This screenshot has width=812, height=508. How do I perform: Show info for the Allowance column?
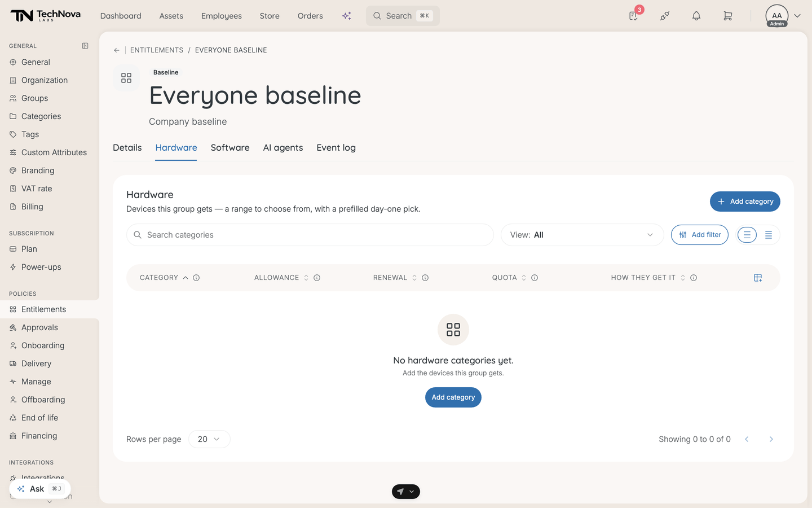point(317,278)
